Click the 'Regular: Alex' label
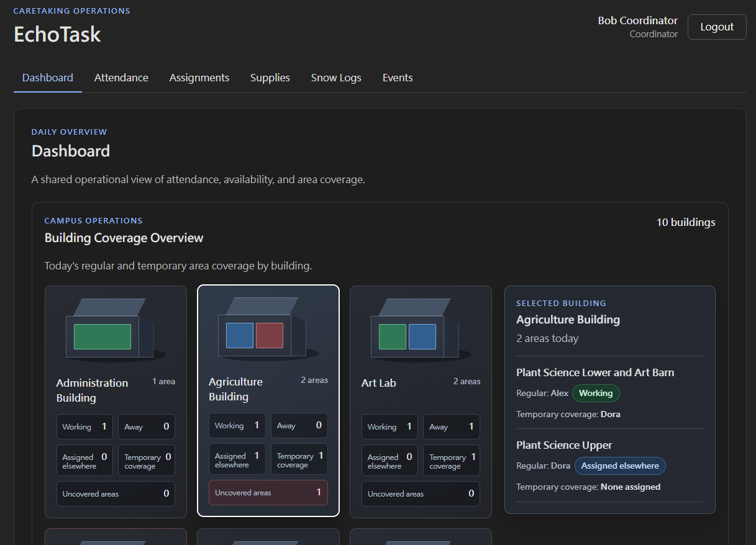756x545 pixels. click(x=542, y=393)
